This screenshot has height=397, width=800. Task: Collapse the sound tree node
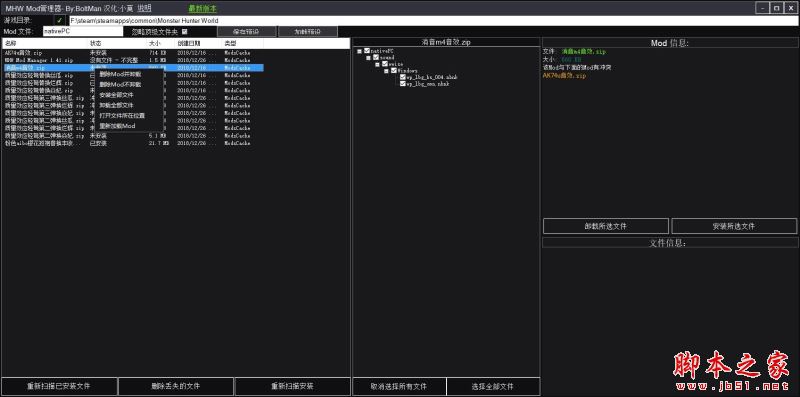368,58
